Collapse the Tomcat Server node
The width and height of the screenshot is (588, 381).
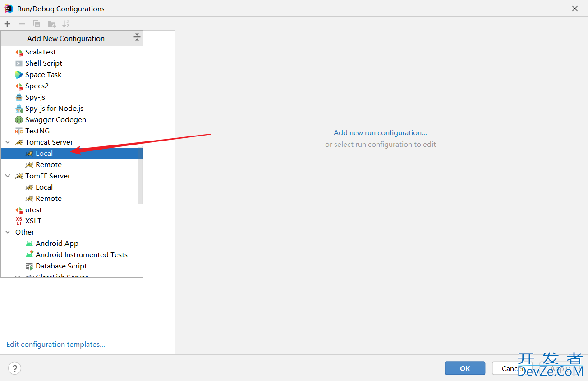click(8, 142)
